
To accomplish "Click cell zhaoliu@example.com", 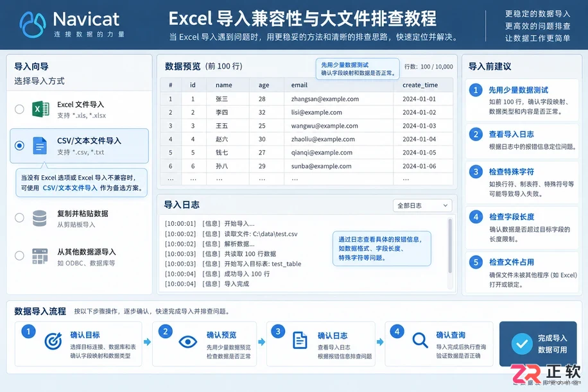I will point(323,139).
